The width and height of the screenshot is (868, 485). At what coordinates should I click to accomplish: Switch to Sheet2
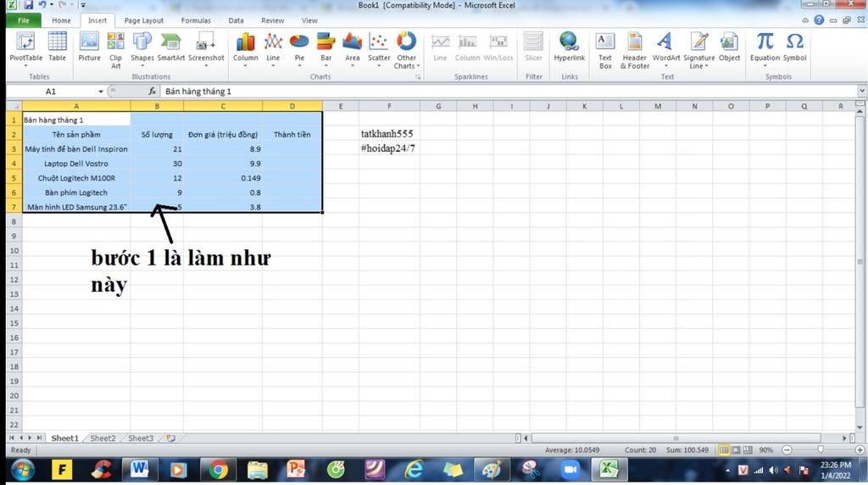pos(103,438)
